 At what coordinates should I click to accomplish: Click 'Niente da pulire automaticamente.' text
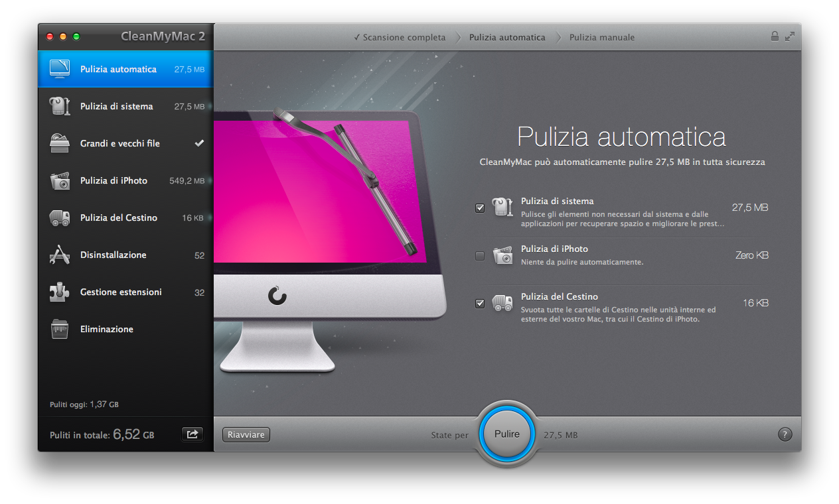click(x=582, y=262)
